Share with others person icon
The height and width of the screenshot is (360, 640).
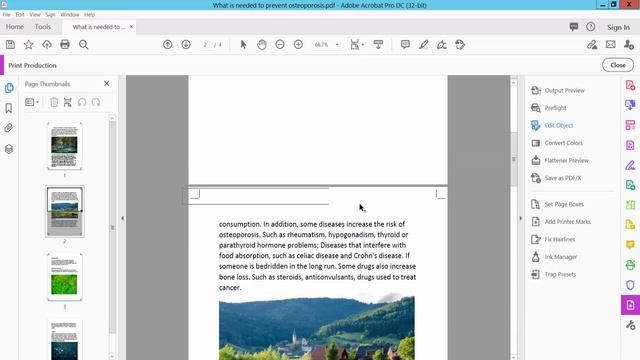click(x=629, y=44)
